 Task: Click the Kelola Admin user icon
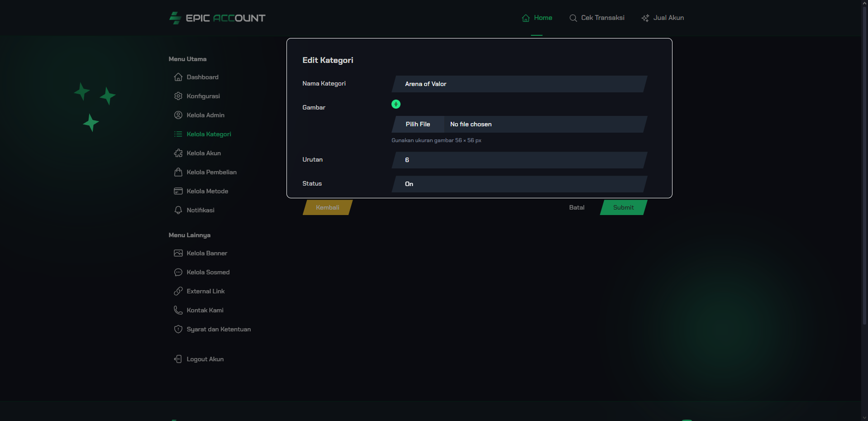pyautogui.click(x=178, y=115)
